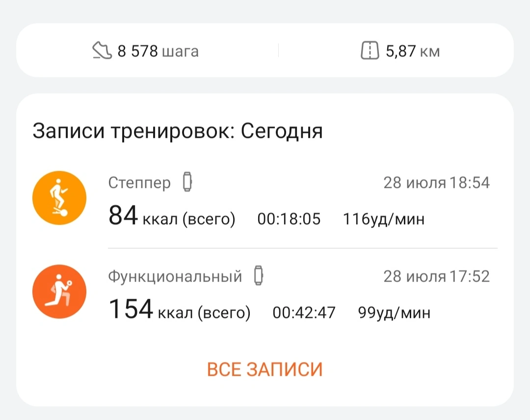Tap the Записи тренировок: Сегодня header
This screenshot has width=530, height=420.
pos(178,131)
